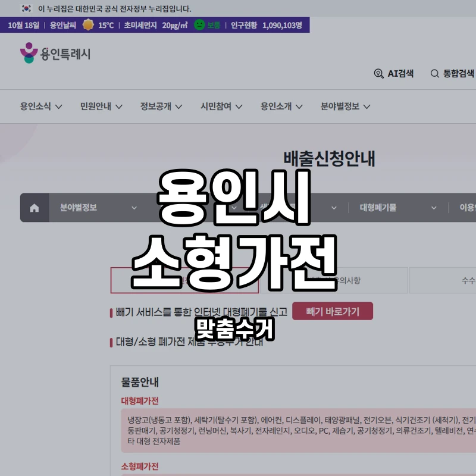The image size is (476, 476).
Task: Click the 대형폐가전 red subheading
Action: (x=140, y=400)
